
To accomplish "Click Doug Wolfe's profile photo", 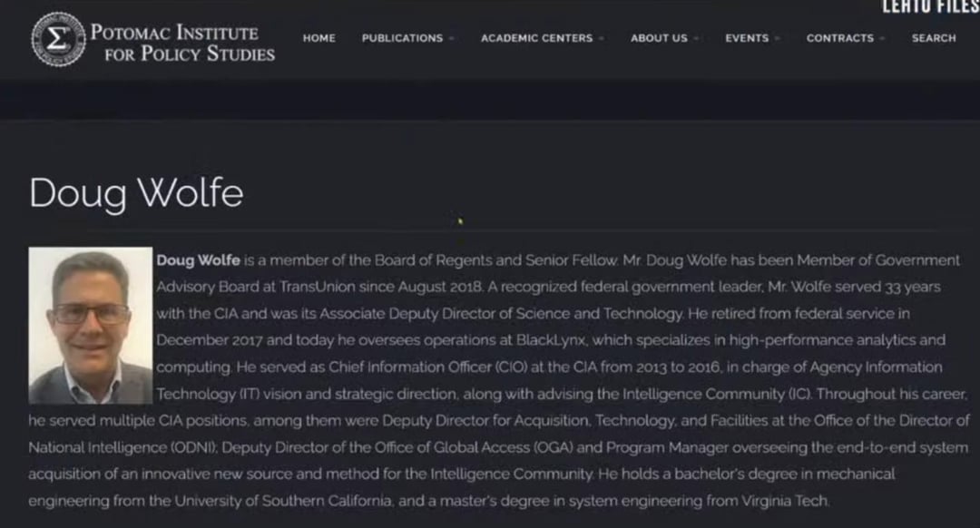I will click(91, 326).
